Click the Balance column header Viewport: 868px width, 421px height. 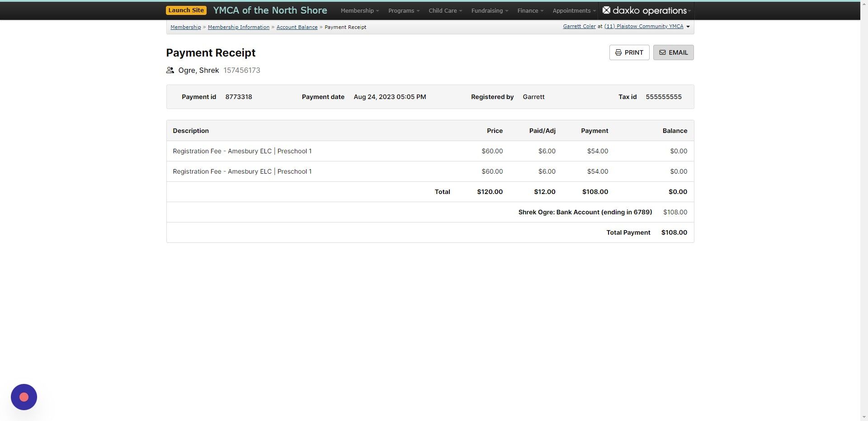point(675,131)
